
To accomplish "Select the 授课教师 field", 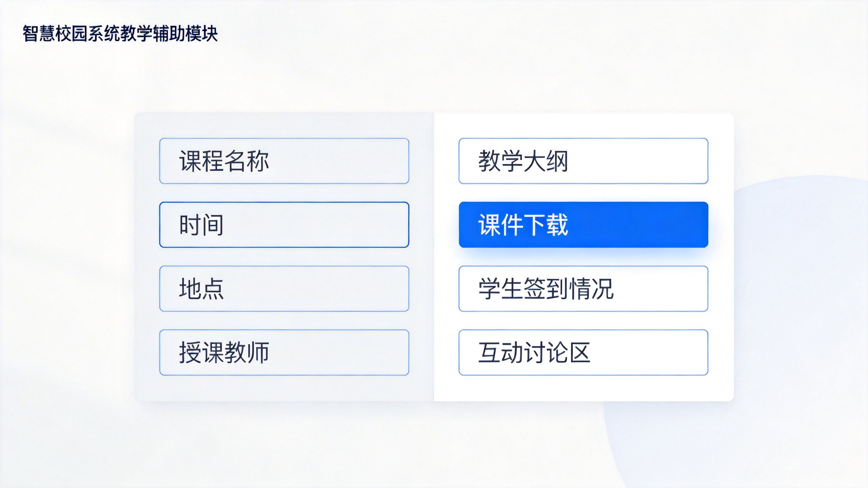I will pyautogui.click(x=284, y=354).
